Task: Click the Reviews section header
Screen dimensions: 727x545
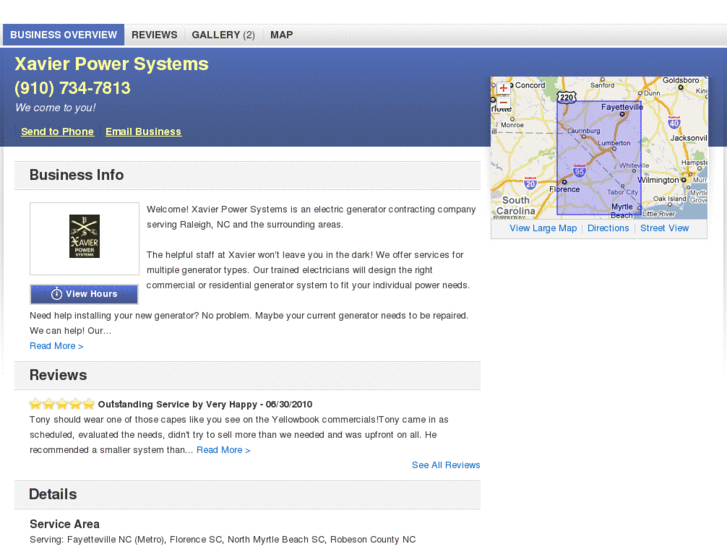Action: [x=247, y=375]
